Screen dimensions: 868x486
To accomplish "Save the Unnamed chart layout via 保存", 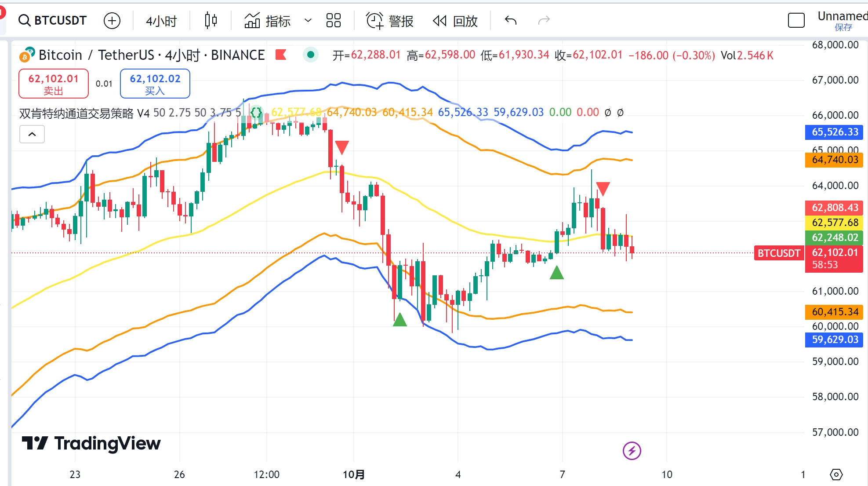I will click(x=843, y=28).
